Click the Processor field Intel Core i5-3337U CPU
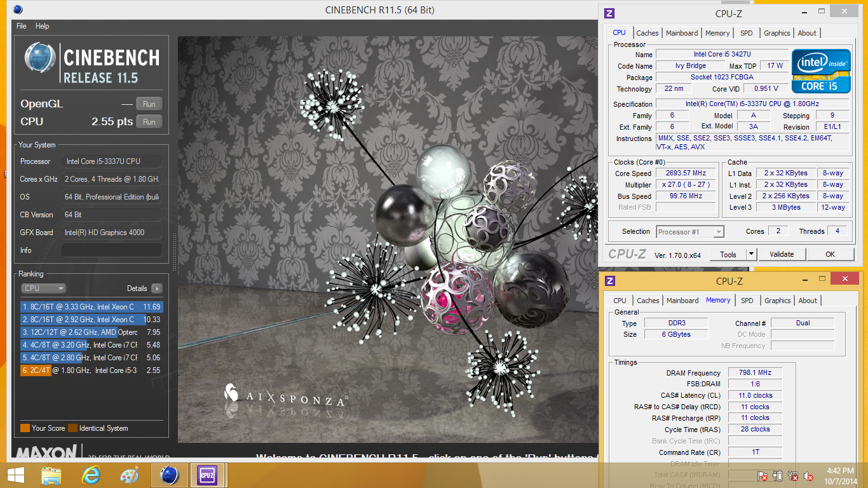The width and height of the screenshot is (868, 488). click(112, 161)
